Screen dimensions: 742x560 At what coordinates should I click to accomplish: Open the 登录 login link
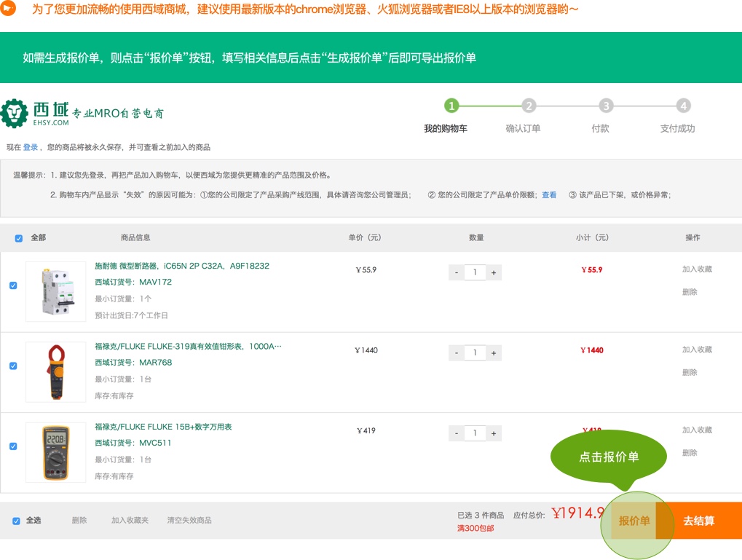click(31, 147)
